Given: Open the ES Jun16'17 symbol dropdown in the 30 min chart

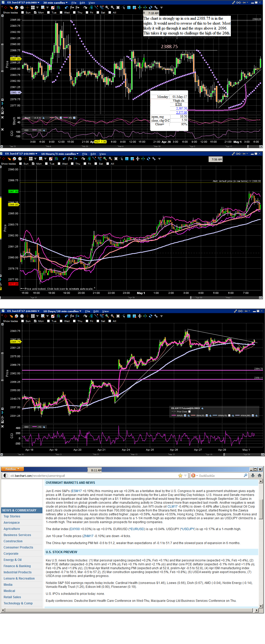Looking at the screenshot, I should (x=23, y=3).
